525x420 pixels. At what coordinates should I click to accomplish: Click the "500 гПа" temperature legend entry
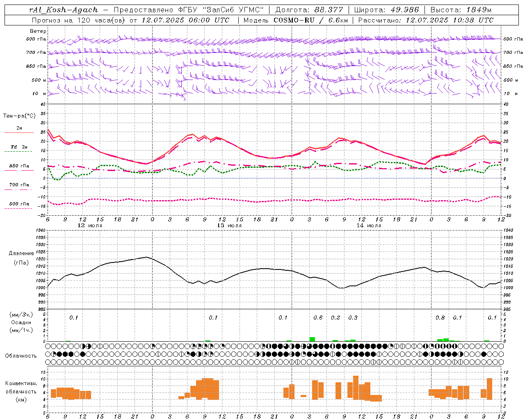[19, 204]
